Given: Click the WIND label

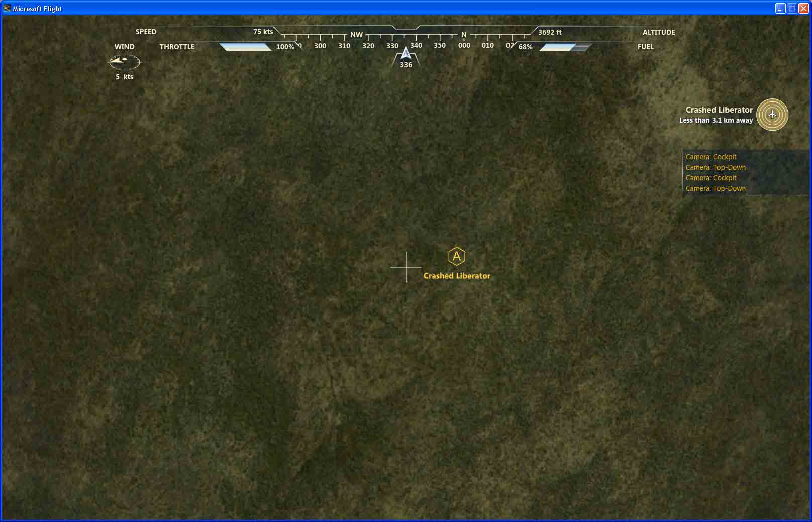Looking at the screenshot, I should click(124, 47).
